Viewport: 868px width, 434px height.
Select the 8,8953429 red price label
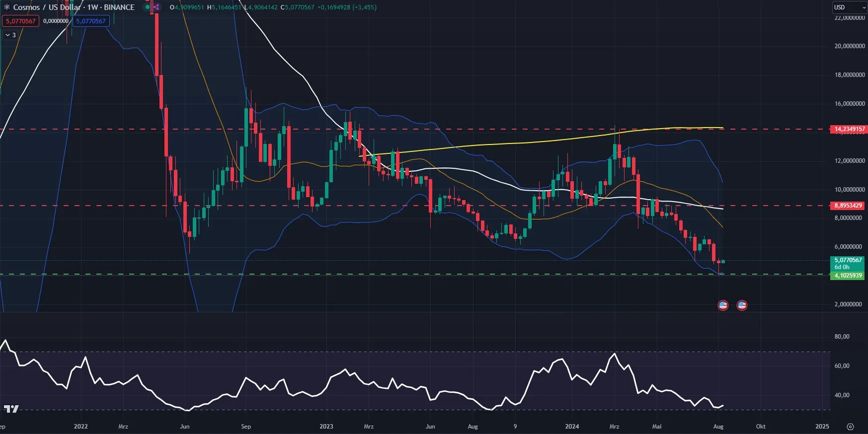point(848,206)
